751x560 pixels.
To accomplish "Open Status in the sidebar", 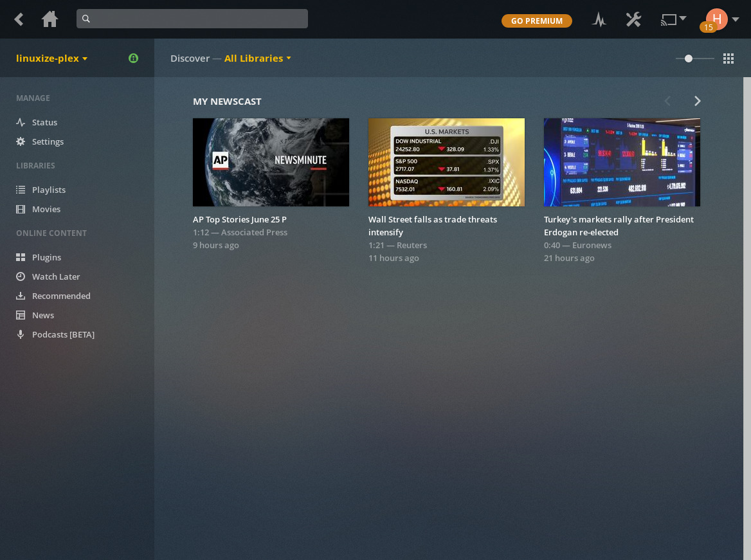I will coord(44,122).
